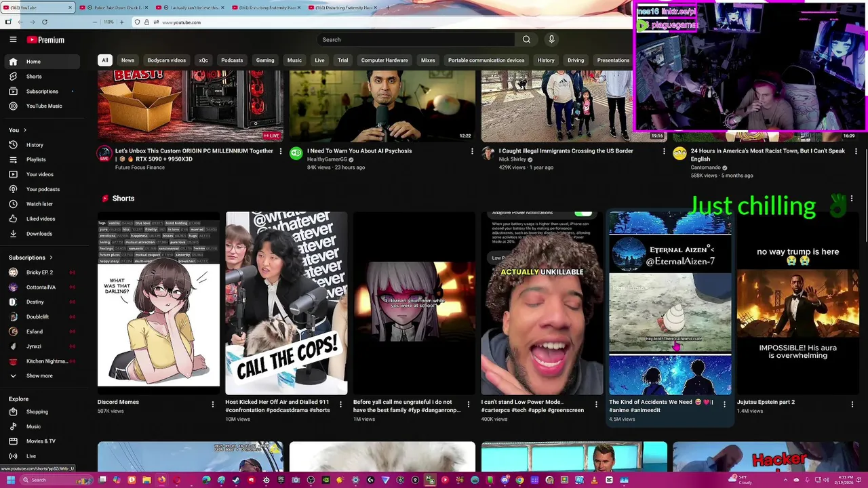The height and width of the screenshot is (488, 868).
Task: Select the Gaming filter chip
Action: [265, 60]
